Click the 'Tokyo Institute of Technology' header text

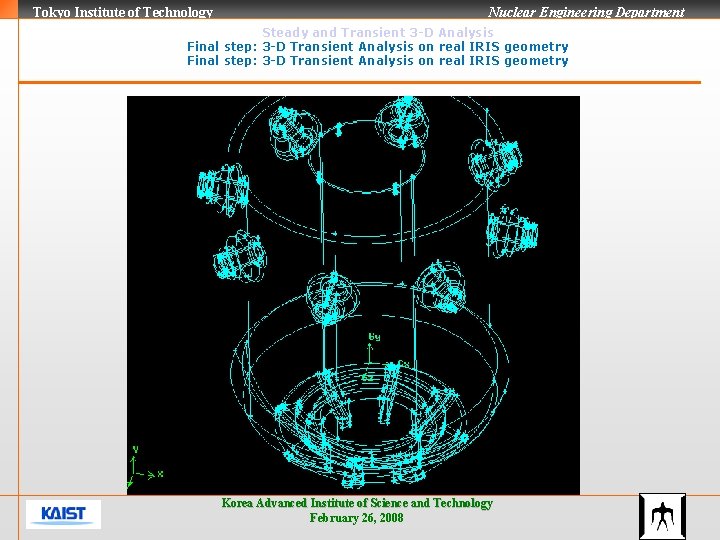[x=123, y=12]
